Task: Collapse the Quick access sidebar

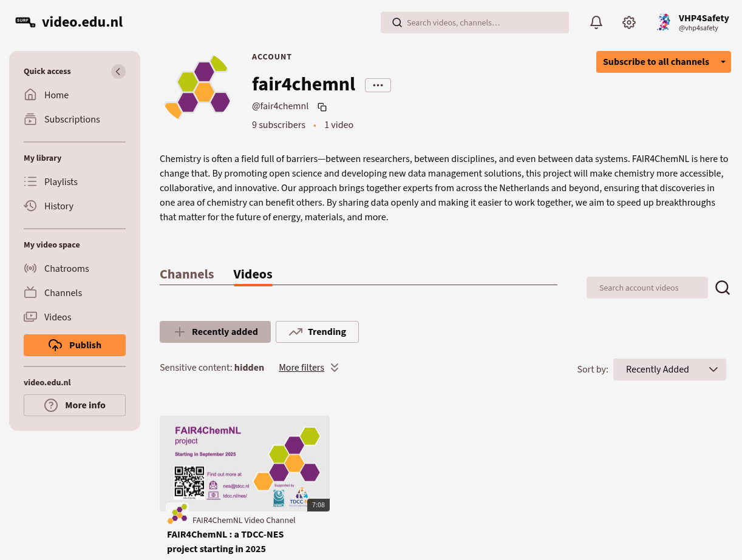Action: coord(118,72)
